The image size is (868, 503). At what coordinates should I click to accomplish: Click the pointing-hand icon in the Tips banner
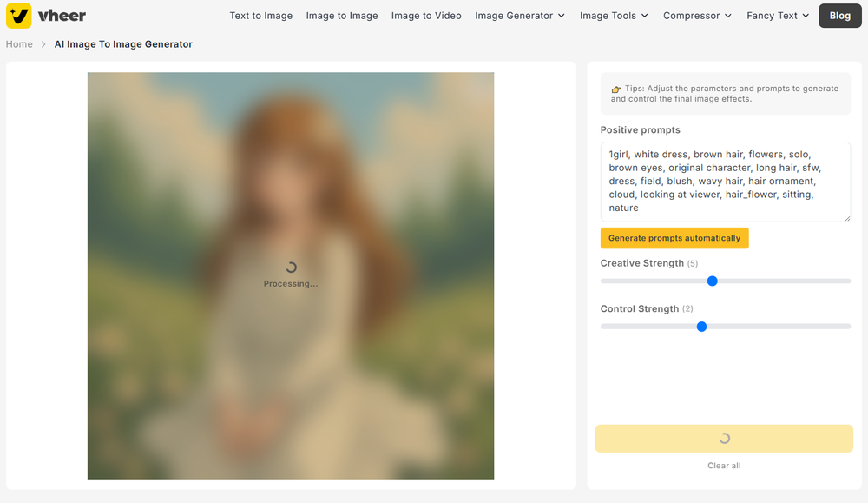[x=616, y=89]
